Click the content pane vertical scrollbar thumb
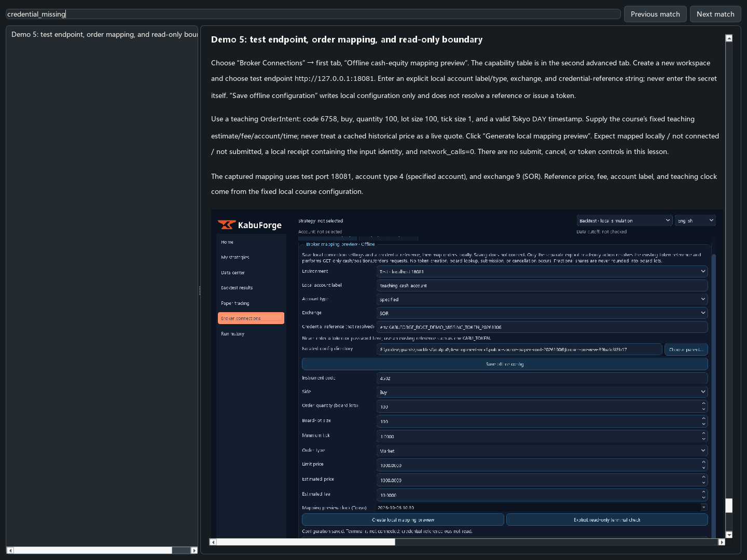747x560 pixels. point(729,506)
